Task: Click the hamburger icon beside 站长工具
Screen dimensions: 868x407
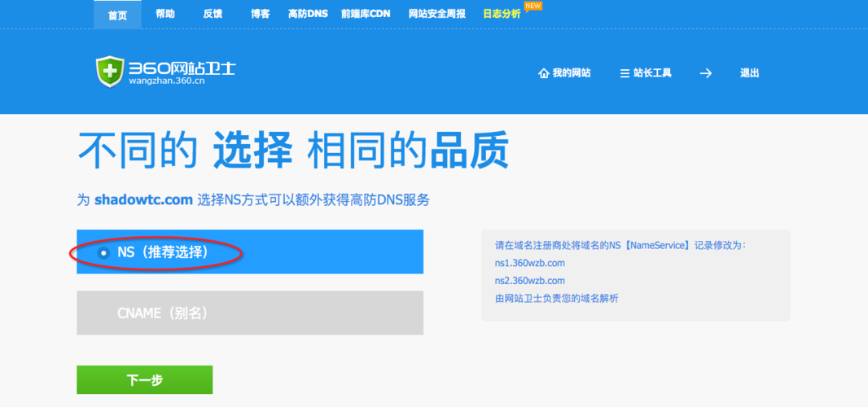Action: [x=625, y=73]
